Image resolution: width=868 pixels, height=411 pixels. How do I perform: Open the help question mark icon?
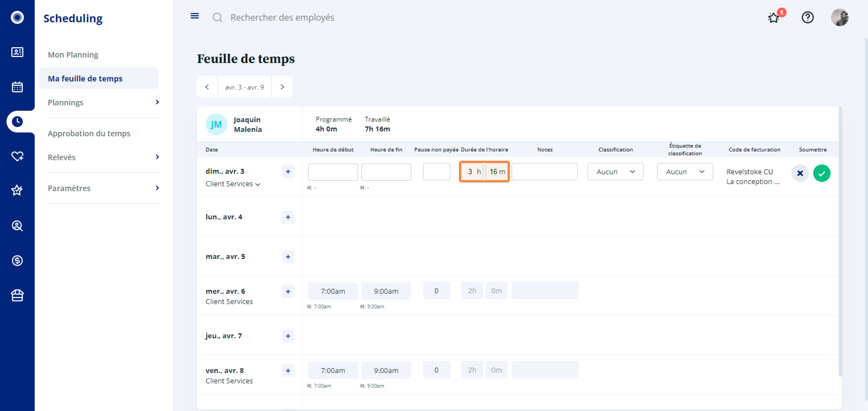(x=807, y=17)
